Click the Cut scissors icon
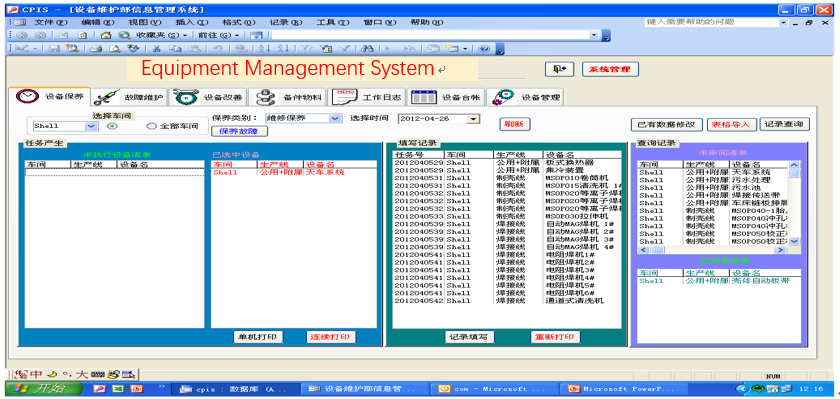The height and width of the screenshot is (399, 840). coord(156,49)
